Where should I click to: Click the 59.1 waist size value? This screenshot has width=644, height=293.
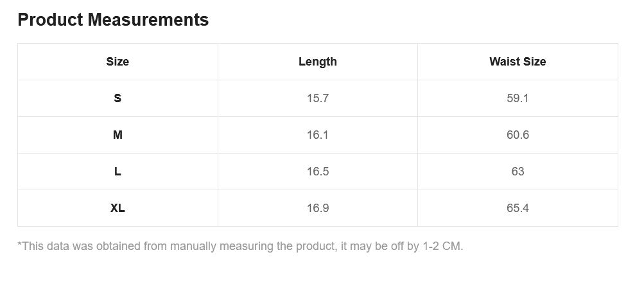[x=518, y=98]
